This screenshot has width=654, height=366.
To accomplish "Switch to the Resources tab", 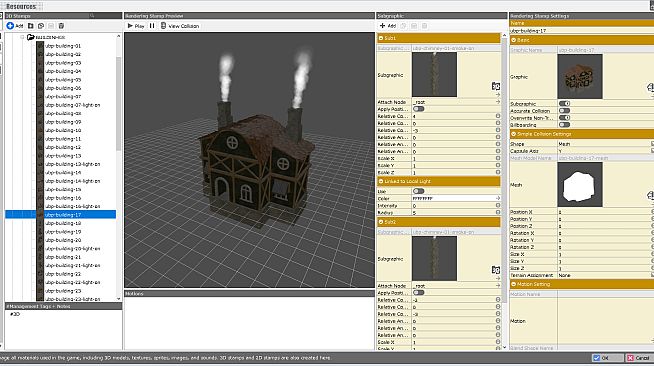I will pyautogui.click(x=21, y=6).
